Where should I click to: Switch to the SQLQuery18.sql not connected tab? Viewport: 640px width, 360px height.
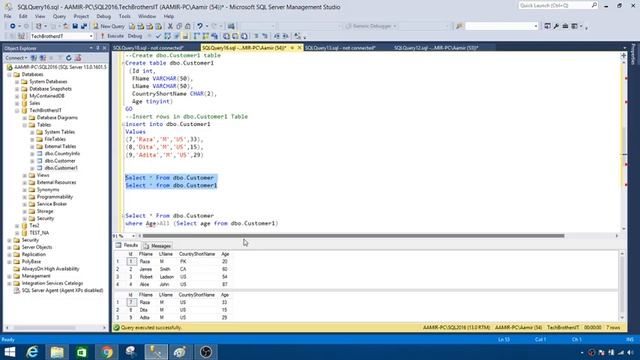click(x=149, y=48)
